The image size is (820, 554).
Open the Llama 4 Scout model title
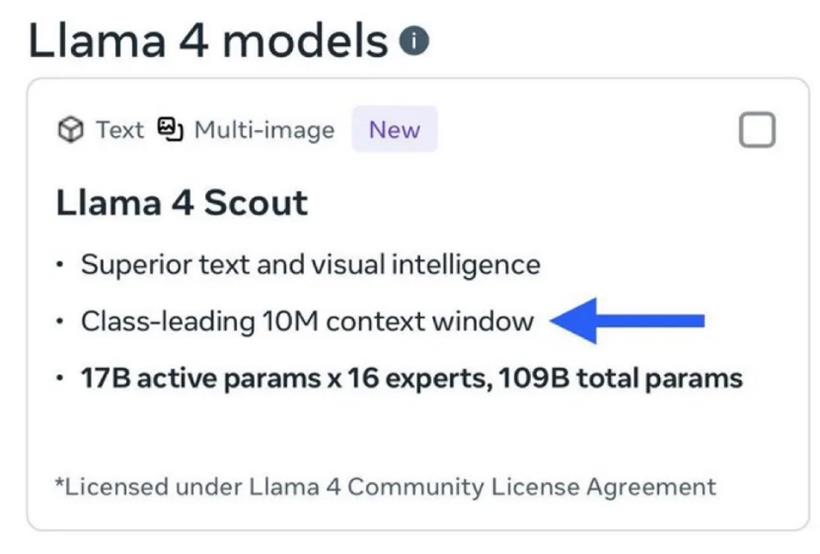182,202
